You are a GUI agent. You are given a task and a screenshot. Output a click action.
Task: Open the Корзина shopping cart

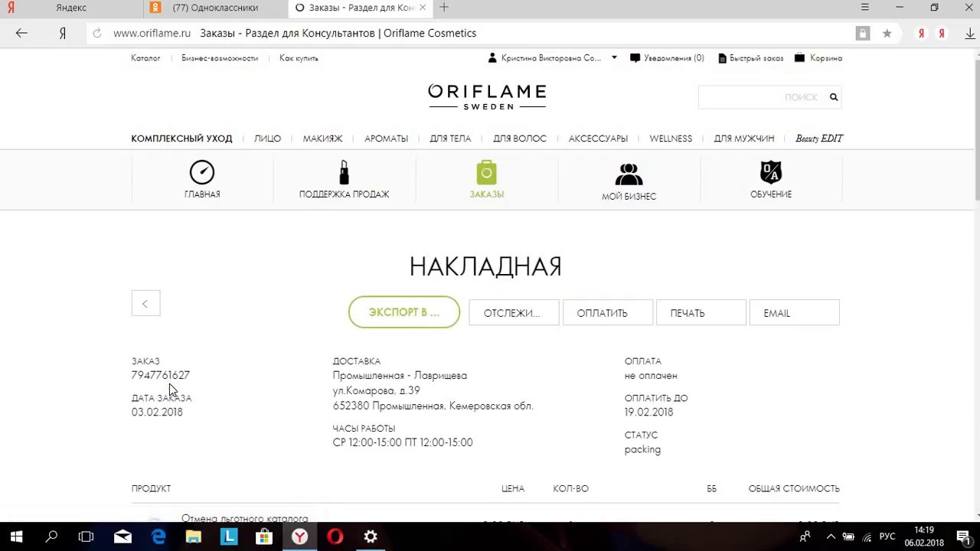(818, 58)
